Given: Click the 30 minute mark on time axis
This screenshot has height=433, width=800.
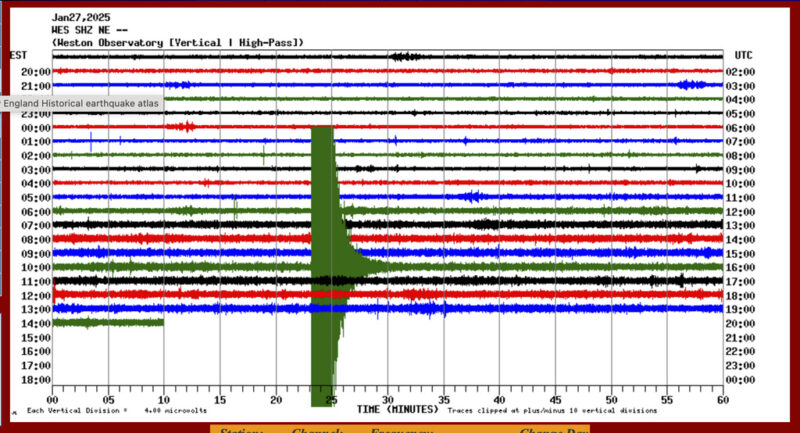Looking at the screenshot, I should pos(388,398).
